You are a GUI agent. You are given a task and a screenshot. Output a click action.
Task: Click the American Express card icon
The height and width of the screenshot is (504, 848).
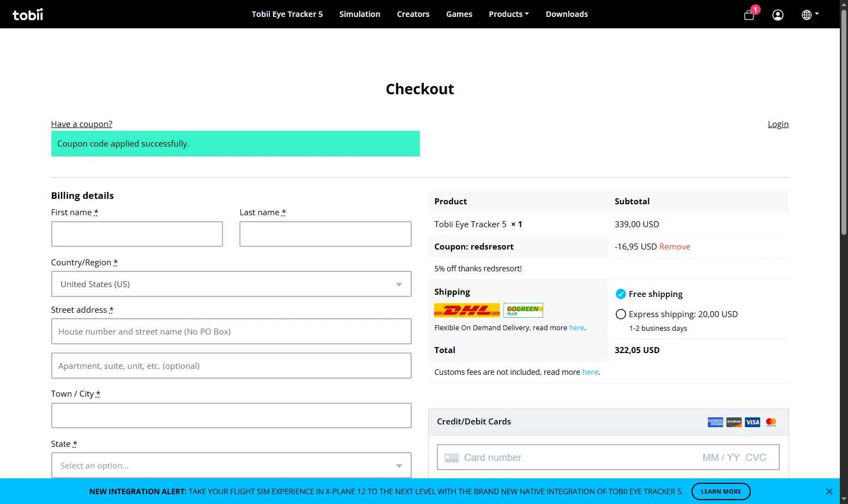[715, 422]
